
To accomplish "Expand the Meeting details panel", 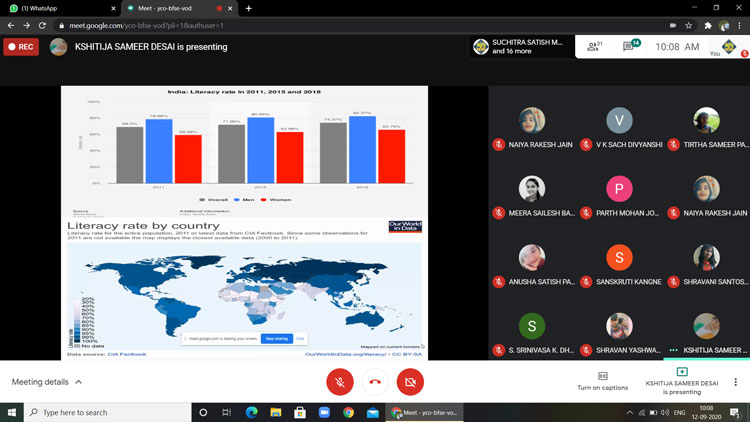I will click(47, 382).
